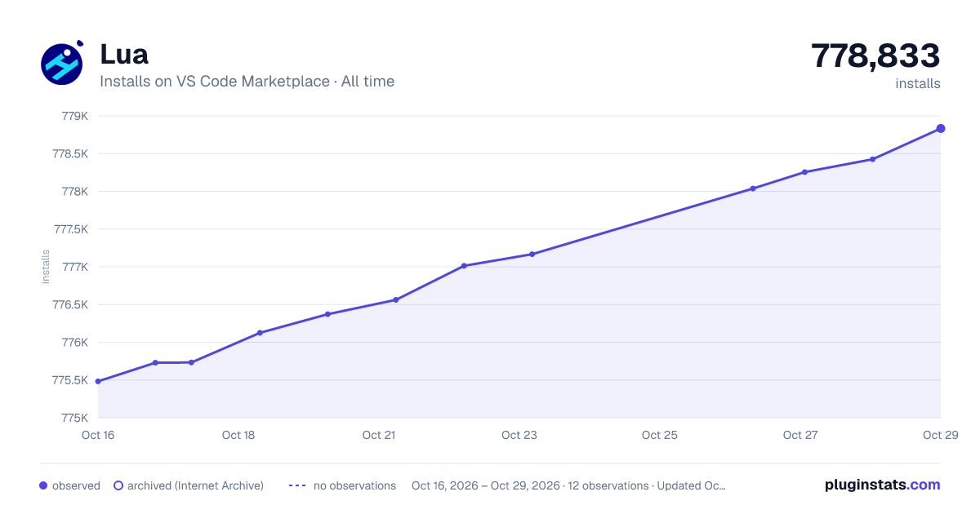Click the 777.5K y-axis label

69,229
